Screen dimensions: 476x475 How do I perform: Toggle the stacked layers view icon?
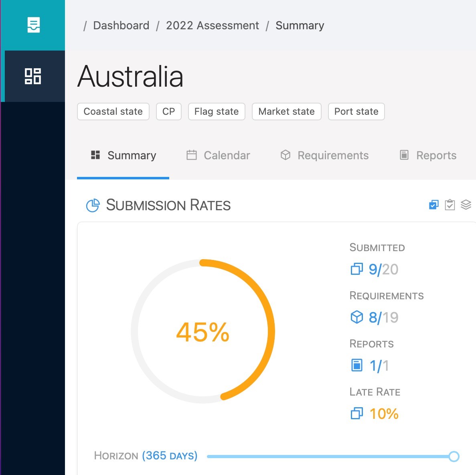[466, 205]
